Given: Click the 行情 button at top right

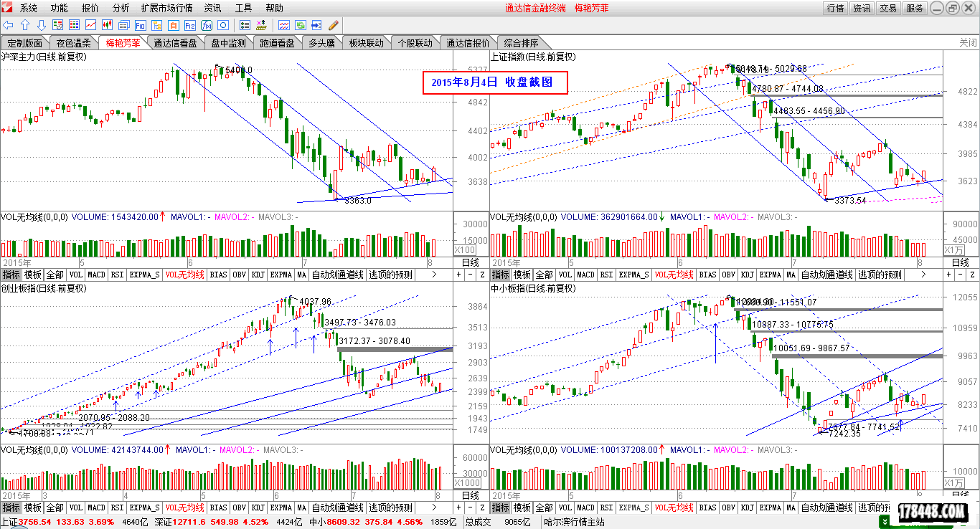Looking at the screenshot, I should pyautogui.click(x=835, y=8).
